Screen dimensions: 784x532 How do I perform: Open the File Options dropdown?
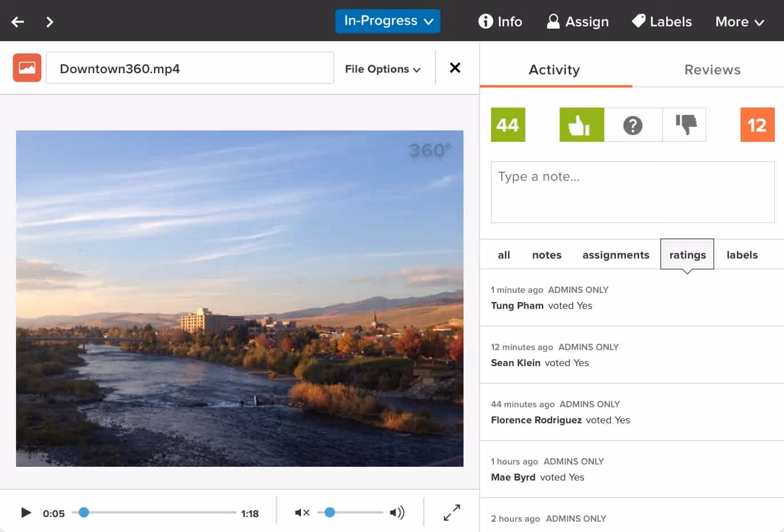click(382, 69)
